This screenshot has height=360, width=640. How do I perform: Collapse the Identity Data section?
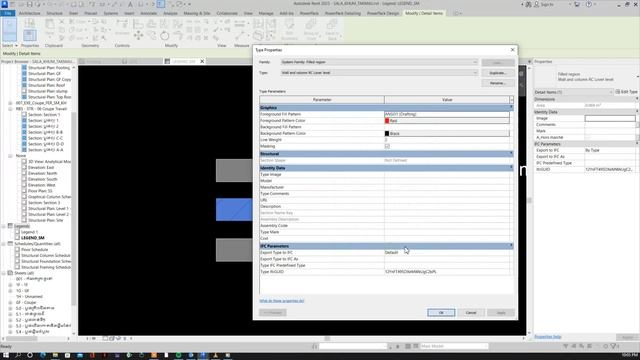tap(511, 168)
